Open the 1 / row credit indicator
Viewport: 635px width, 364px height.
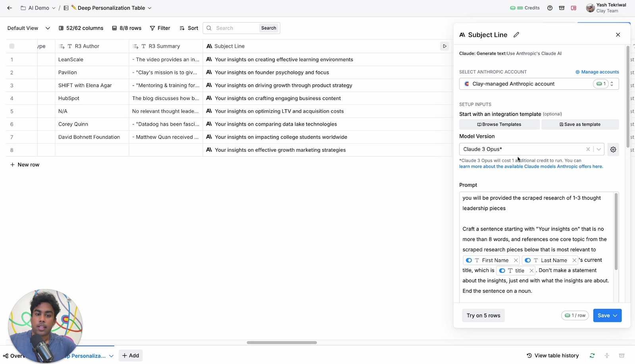tap(575, 316)
